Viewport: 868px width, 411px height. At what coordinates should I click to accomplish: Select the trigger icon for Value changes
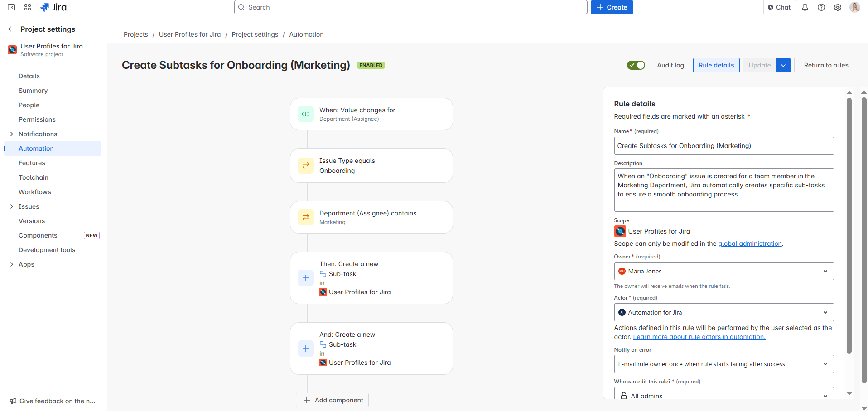click(306, 114)
